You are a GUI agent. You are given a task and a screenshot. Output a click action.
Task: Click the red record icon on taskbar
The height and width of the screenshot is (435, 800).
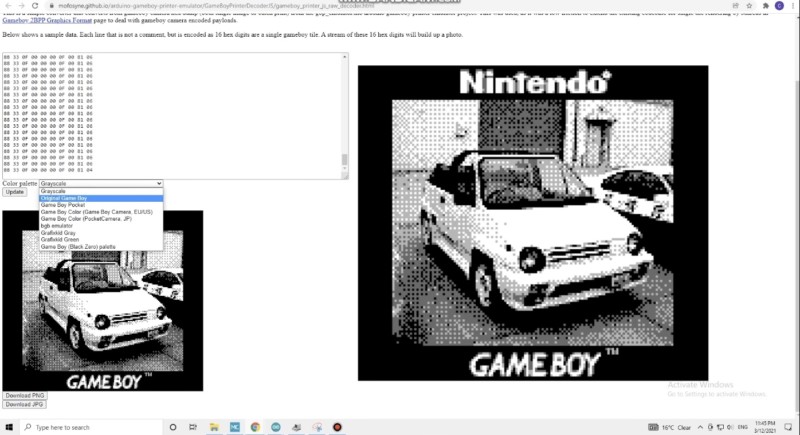click(337, 427)
